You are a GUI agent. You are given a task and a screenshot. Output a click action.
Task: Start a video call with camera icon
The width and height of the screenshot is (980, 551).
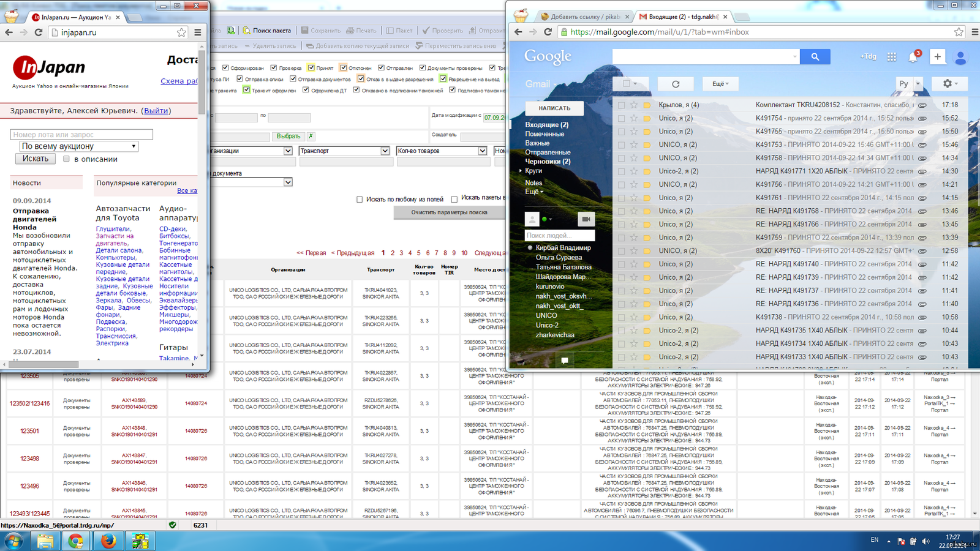tap(586, 219)
